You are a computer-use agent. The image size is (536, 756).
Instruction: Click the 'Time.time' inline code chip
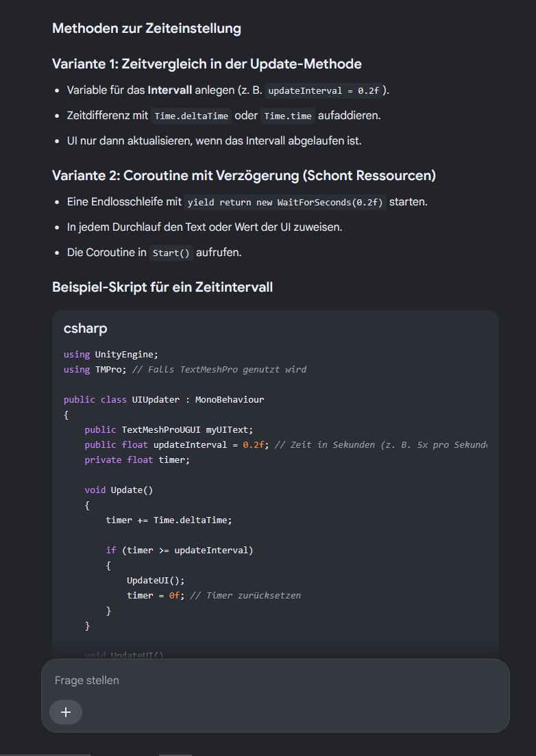[288, 116]
